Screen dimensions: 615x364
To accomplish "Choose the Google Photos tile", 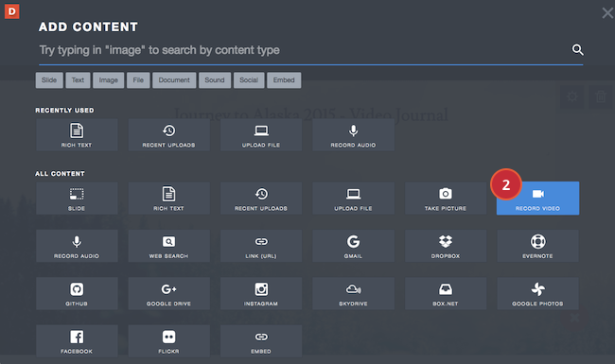I will (x=537, y=293).
